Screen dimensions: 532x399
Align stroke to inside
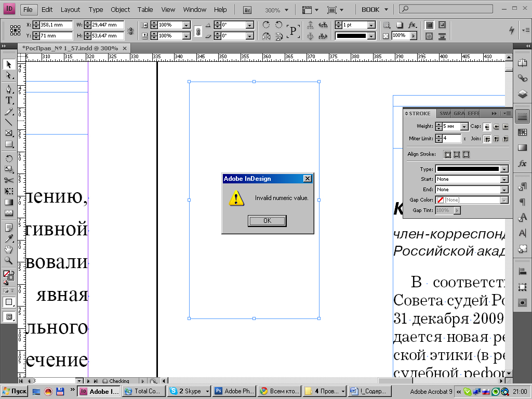[x=457, y=154]
